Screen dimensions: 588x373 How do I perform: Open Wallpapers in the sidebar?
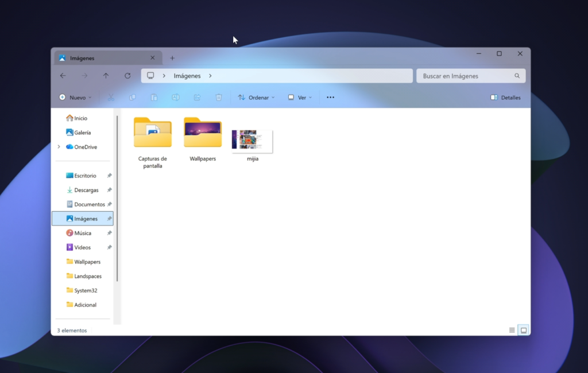coord(87,262)
